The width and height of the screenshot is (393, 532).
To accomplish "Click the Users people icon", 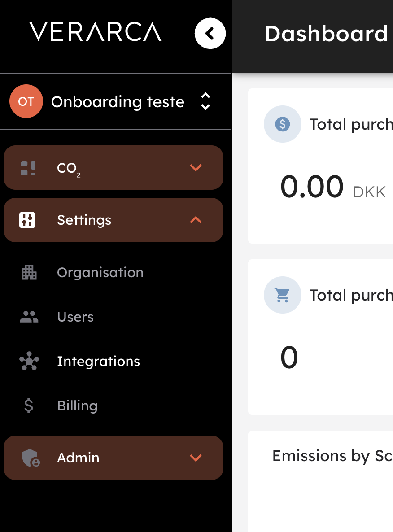I will click(x=29, y=317).
